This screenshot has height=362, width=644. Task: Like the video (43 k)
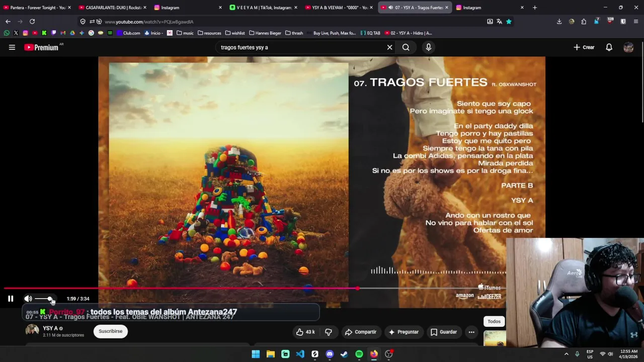(305, 332)
